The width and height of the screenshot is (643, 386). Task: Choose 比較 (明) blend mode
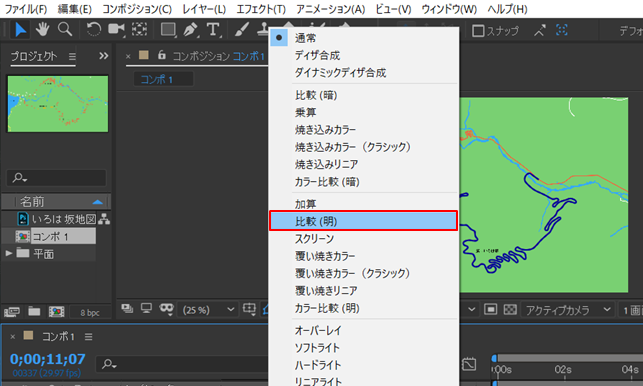[363, 221]
